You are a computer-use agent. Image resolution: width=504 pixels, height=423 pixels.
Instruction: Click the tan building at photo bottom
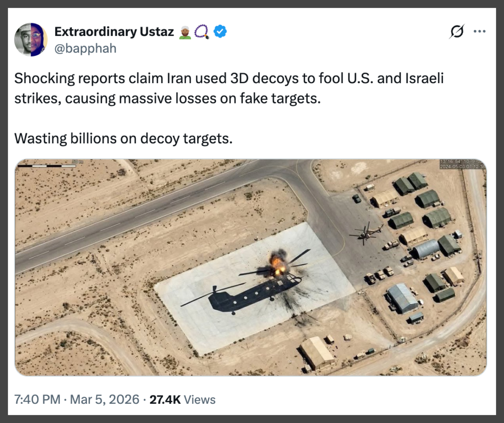317,353
